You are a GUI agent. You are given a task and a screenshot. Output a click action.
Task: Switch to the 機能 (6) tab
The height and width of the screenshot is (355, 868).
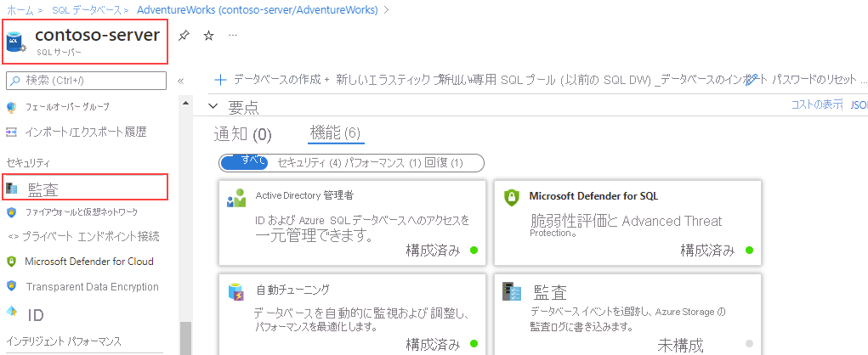click(x=336, y=132)
